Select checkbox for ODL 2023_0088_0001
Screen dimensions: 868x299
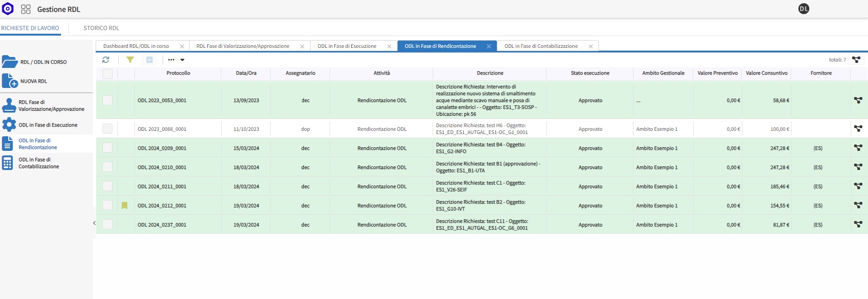click(107, 129)
